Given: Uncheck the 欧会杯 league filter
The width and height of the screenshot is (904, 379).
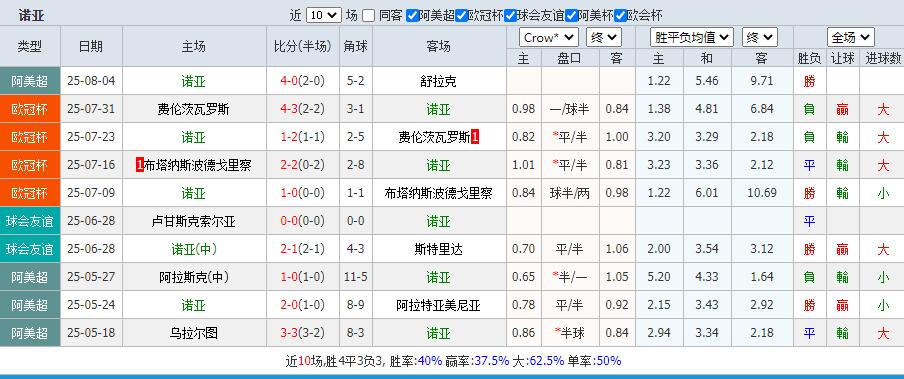Looking at the screenshot, I should click(620, 16).
